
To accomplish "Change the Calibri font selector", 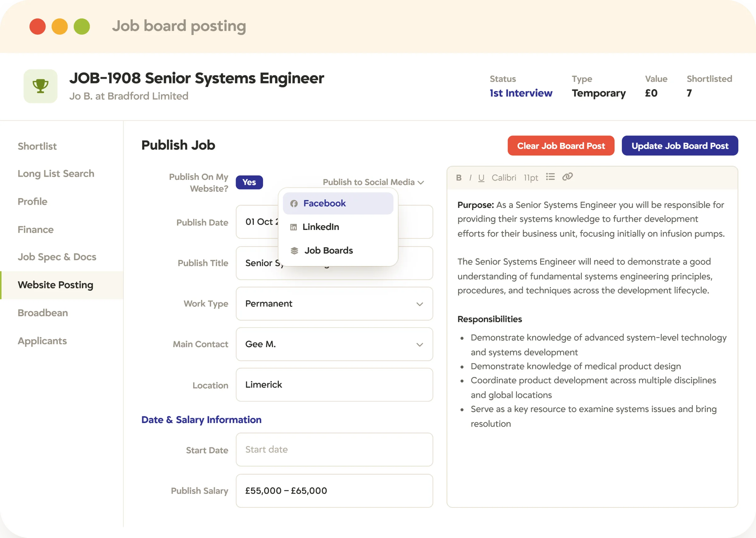I will pos(504,178).
